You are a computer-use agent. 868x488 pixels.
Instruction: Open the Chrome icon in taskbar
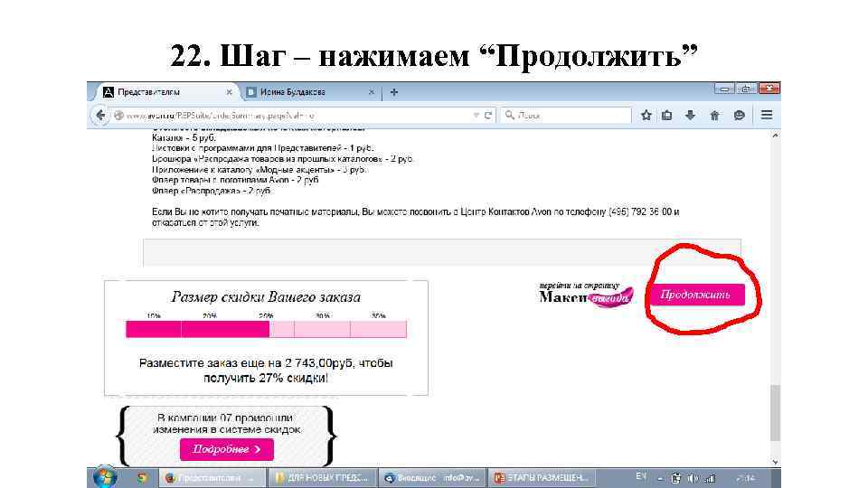pyautogui.click(x=142, y=477)
